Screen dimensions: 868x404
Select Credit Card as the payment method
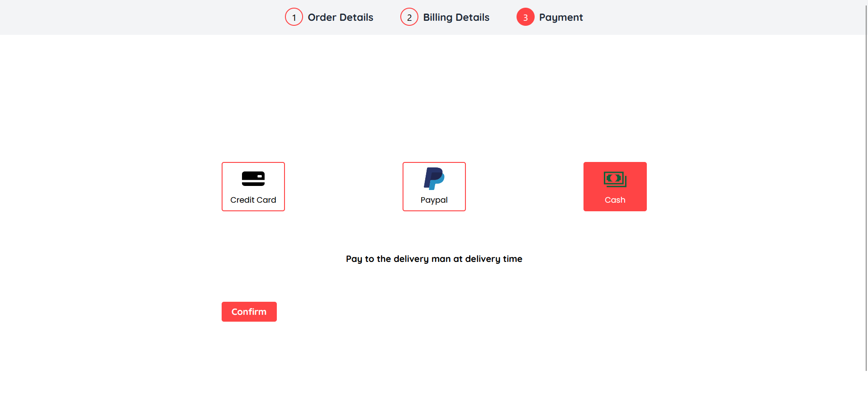pyautogui.click(x=253, y=186)
